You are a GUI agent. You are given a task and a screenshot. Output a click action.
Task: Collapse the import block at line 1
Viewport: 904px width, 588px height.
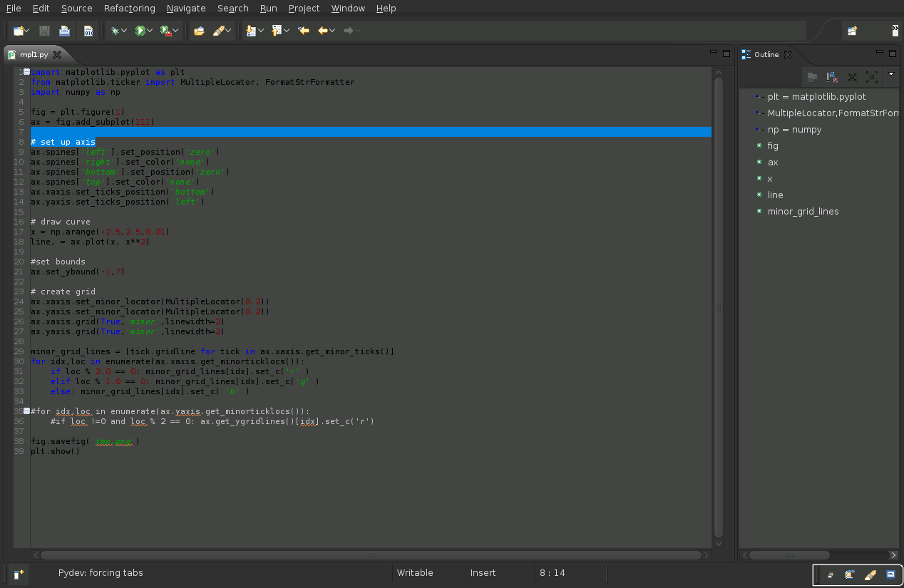point(26,72)
